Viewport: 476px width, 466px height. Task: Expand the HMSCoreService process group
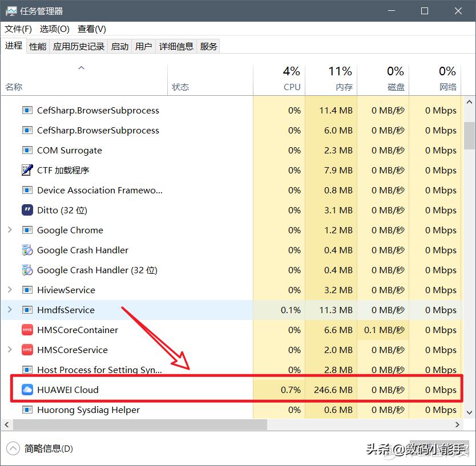(10, 350)
